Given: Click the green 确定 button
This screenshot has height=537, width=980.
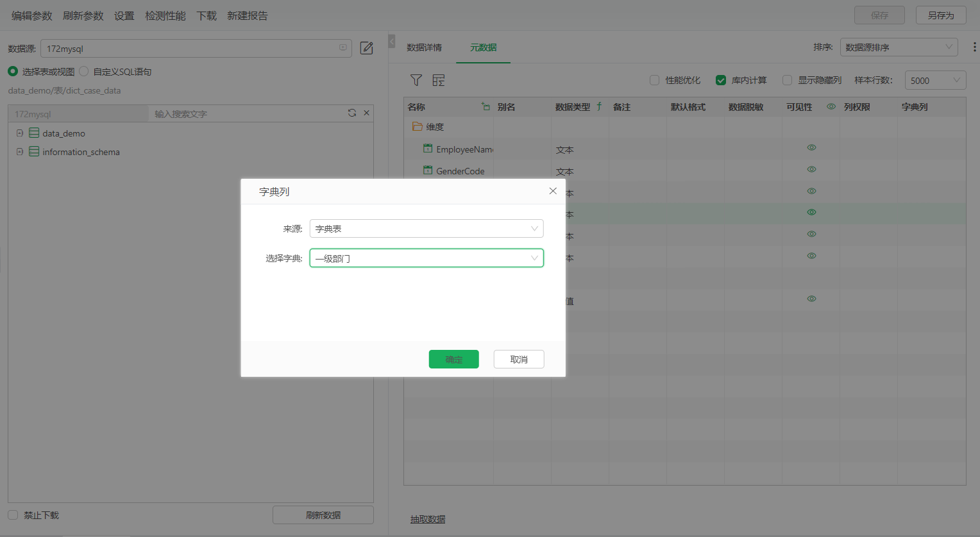Looking at the screenshot, I should (x=453, y=359).
